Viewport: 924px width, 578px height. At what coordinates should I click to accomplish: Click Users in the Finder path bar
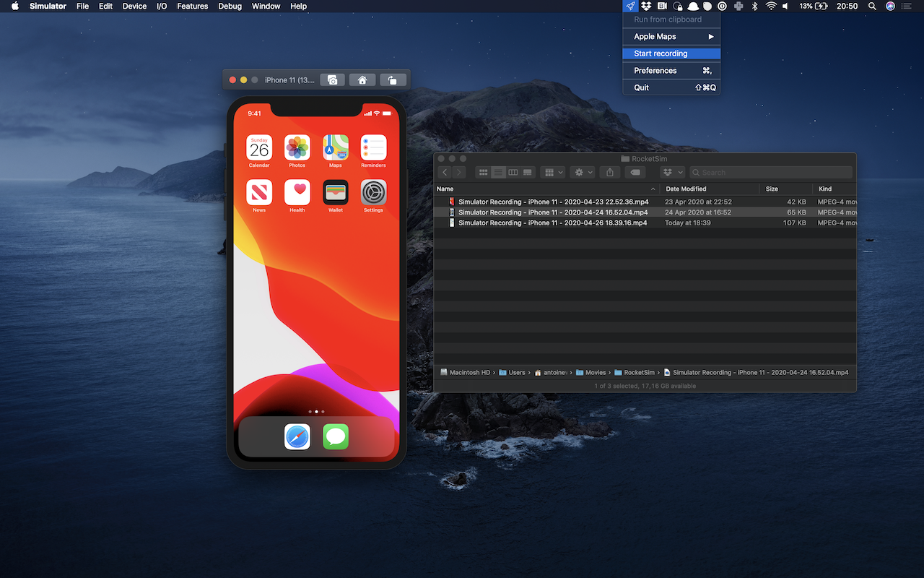(x=512, y=373)
